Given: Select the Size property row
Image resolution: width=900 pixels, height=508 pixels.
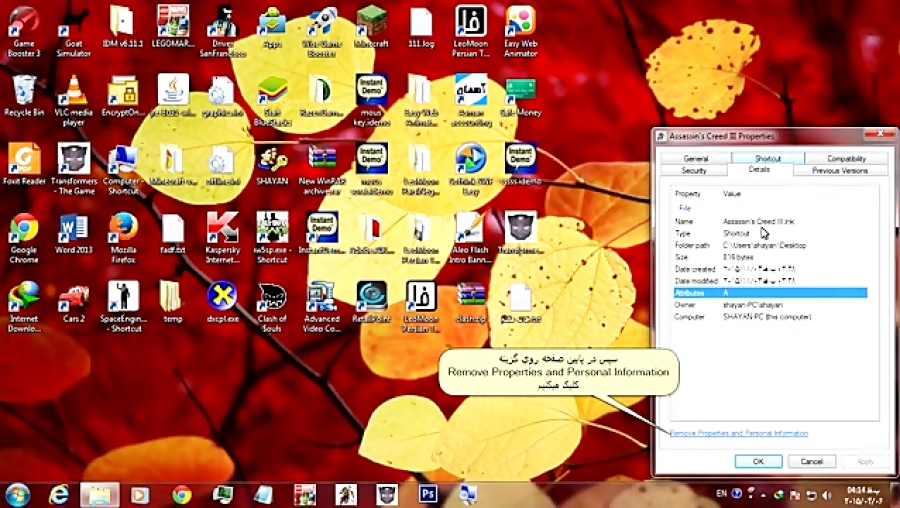Looking at the screenshot, I should pyautogui.click(x=770, y=257).
